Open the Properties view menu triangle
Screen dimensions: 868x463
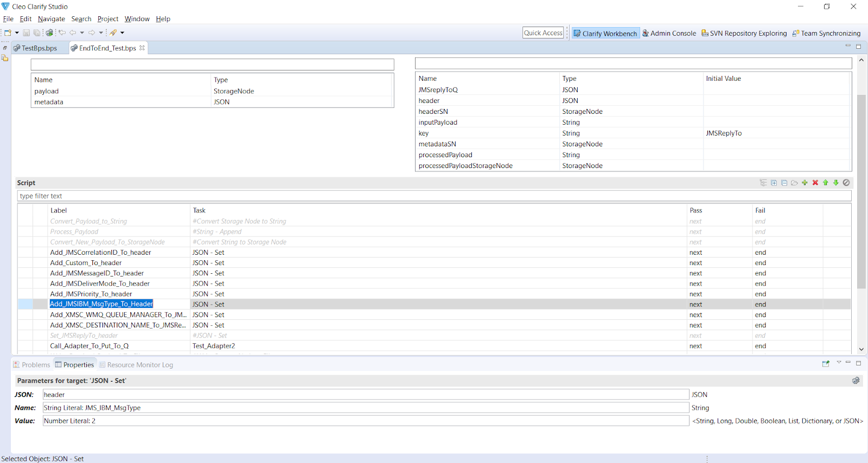[x=839, y=363]
